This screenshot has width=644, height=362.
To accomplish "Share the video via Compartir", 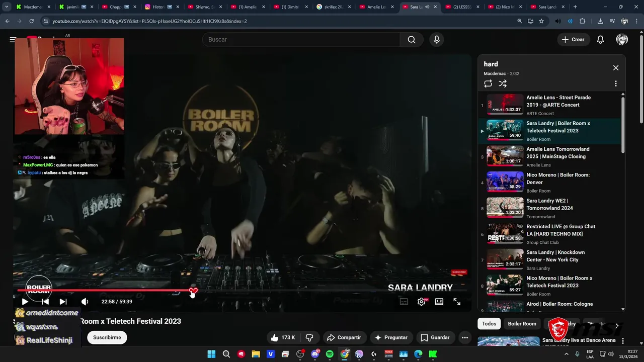I will tap(344, 337).
